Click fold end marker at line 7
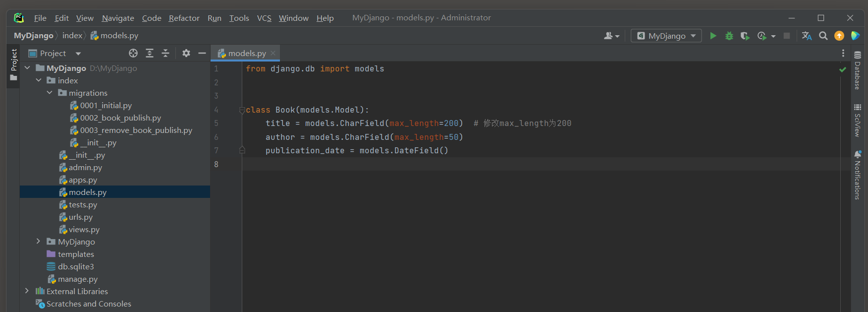The image size is (868, 312). pos(242,150)
